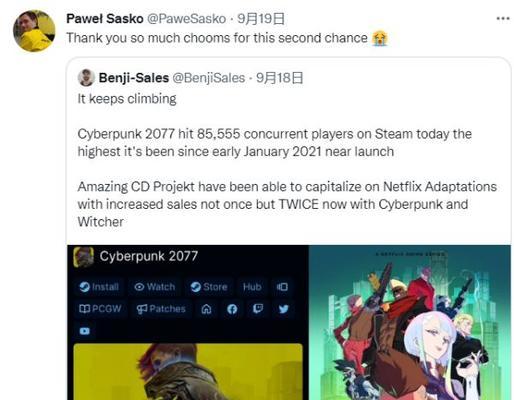Click the YouTube icon
This screenshot has width=514, height=400.
85,331
